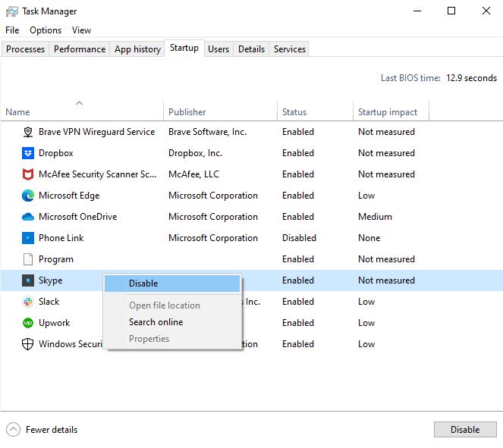The image size is (503, 448).
Task: Click Skype's Enabled status cell
Action: click(297, 280)
